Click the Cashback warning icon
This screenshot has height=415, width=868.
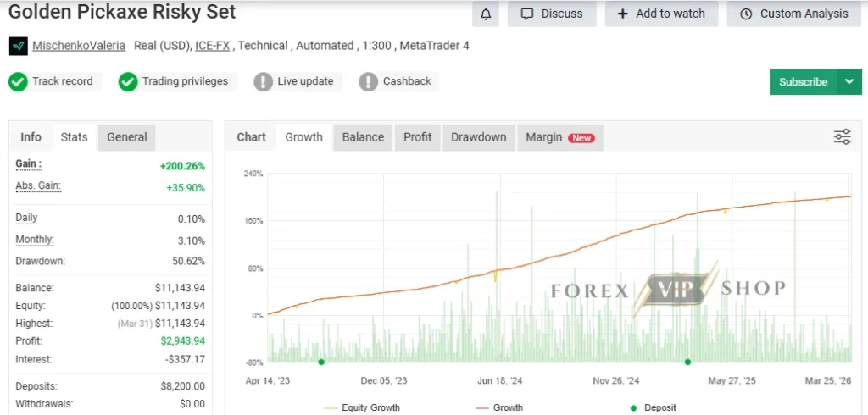(x=368, y=82)
